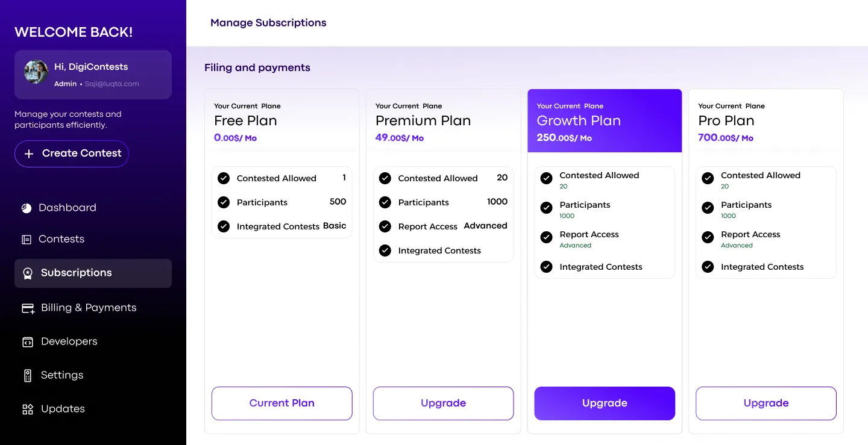Screen dimensions: 868x445
Task: Click the Subscriptions badge icon
Action: 28,273
